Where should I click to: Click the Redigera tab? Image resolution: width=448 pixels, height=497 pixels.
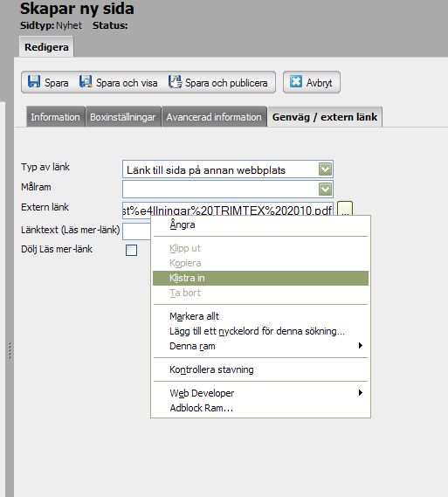tap(46, 47)
